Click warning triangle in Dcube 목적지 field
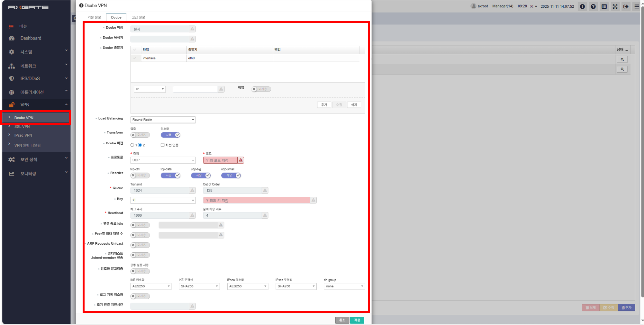644x325 pixels. click(192, 39)
